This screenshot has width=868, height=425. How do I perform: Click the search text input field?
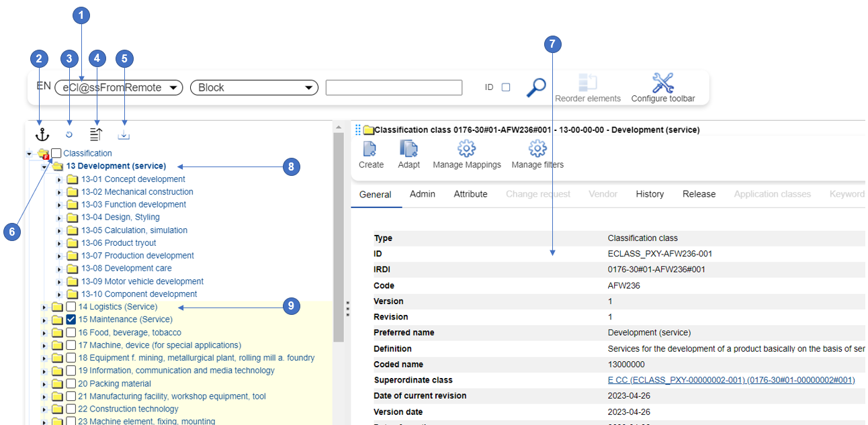(394, 87)
